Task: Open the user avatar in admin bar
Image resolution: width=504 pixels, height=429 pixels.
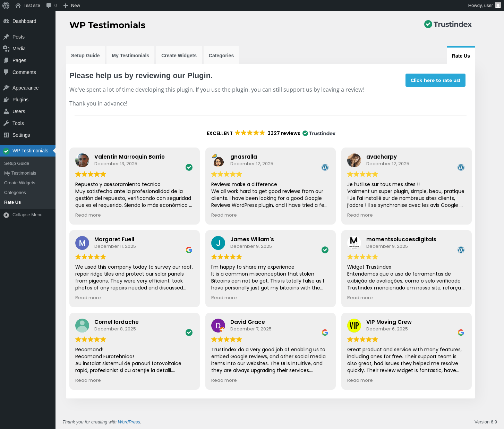Action: [498, 5]
